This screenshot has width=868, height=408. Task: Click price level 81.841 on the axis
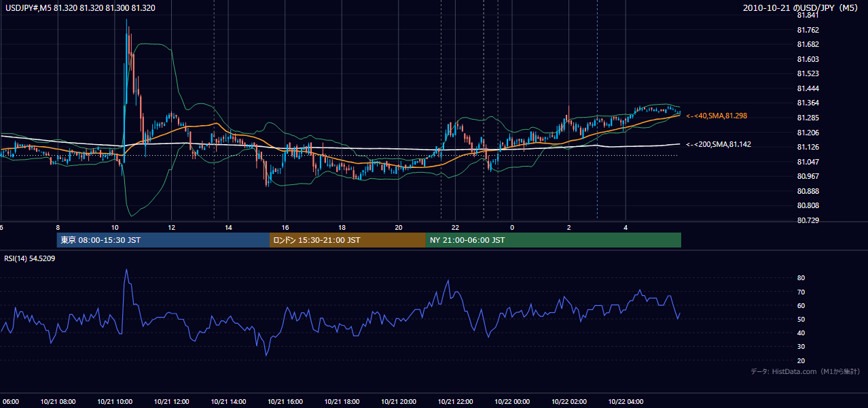[x=808, y=15]
